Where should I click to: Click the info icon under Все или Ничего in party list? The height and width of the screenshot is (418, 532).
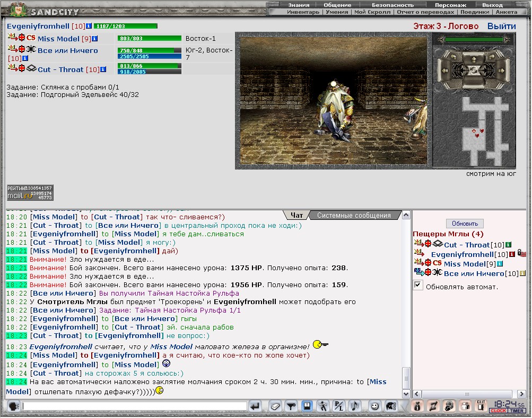coord(25,58)
